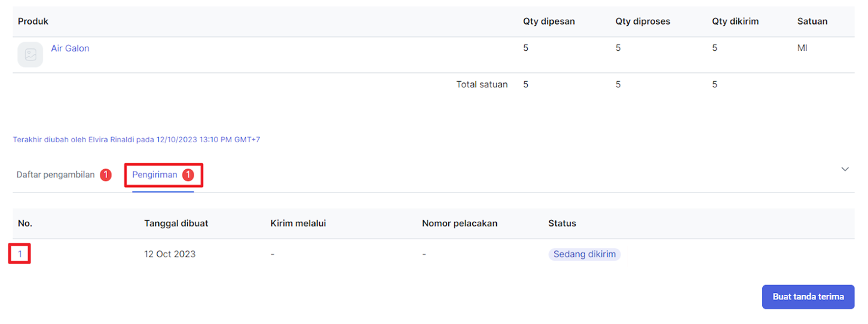Click the Status column header
868x324 pixels.
point(563,224)
